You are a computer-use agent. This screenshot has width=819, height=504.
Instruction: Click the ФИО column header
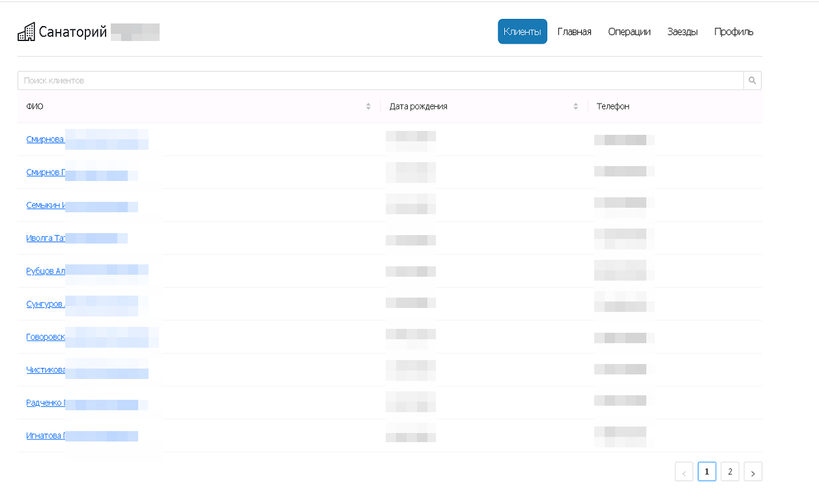click(x=199, y=106)
